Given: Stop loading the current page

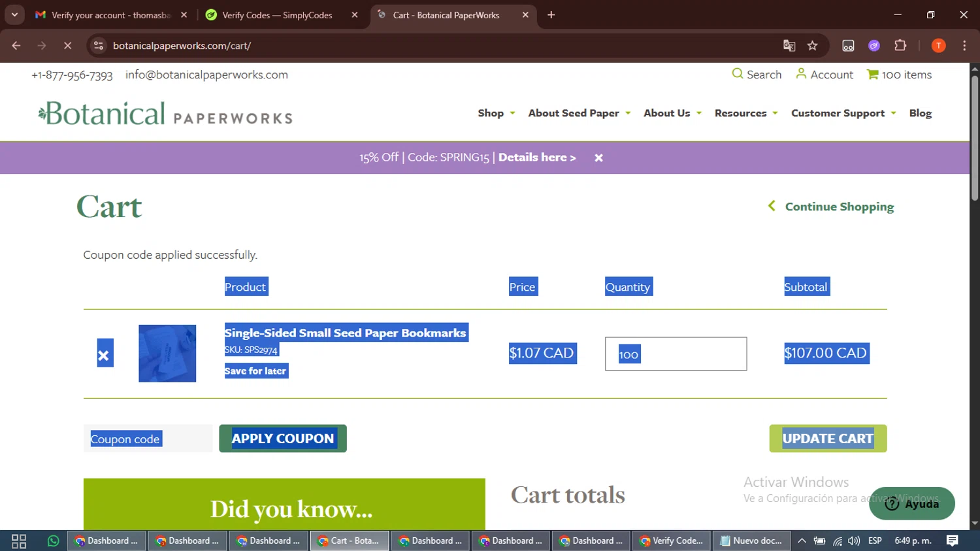Looking at the screenshot, I should (67, 46).
